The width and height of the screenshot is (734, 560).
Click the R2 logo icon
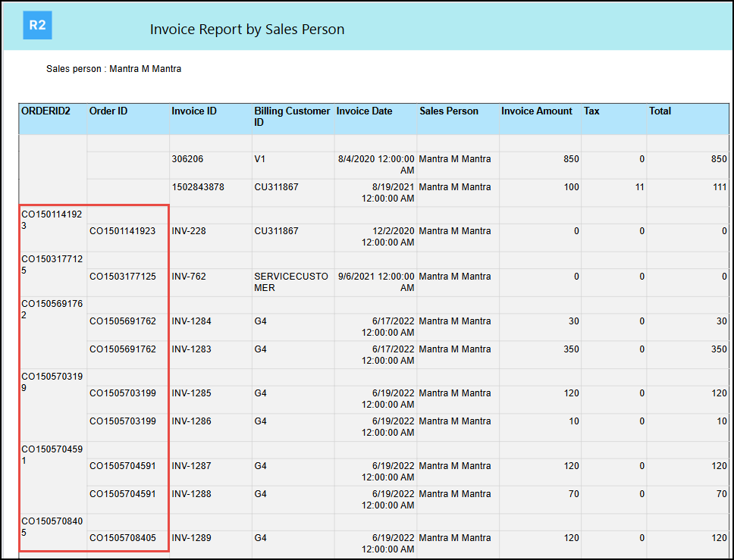(37, 25)
